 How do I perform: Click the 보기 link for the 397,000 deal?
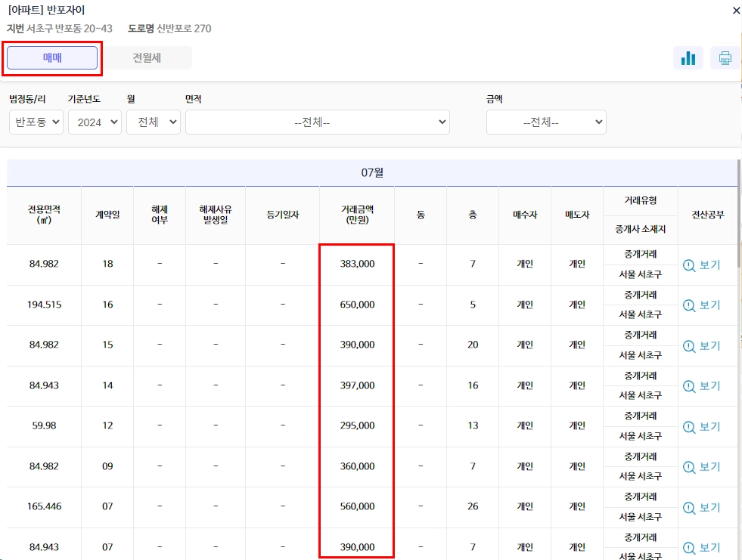pyautogui.click(x=703, y=385)
